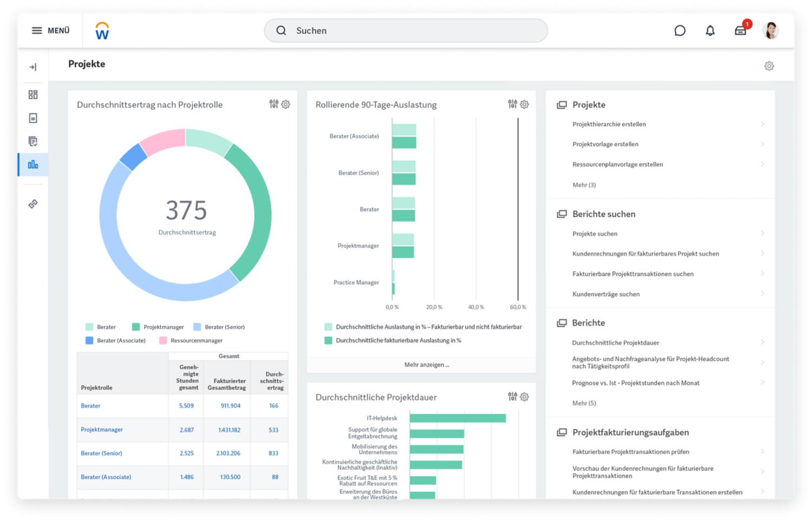812x521 pixels.
Task: Click Mehr anzeigen in Auslastung card
Action: tap(427, 364)
